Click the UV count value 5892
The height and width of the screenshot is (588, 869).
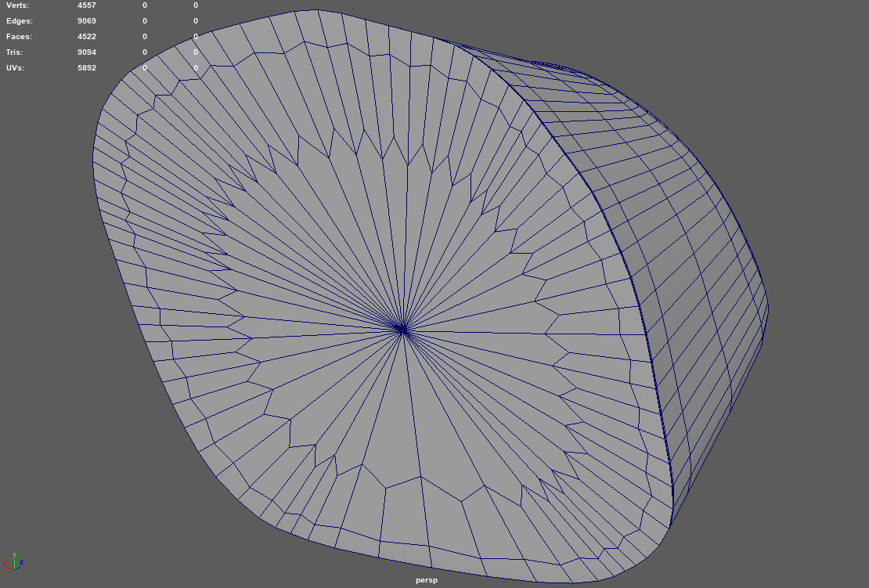86,68
